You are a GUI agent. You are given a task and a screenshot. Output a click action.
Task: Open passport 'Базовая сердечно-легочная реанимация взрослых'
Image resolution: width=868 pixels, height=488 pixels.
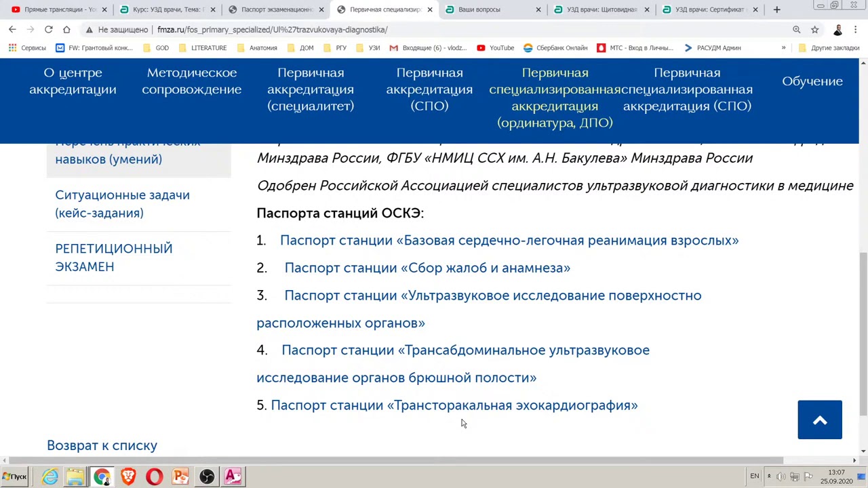pyautogui.click(x=509, y=241)
